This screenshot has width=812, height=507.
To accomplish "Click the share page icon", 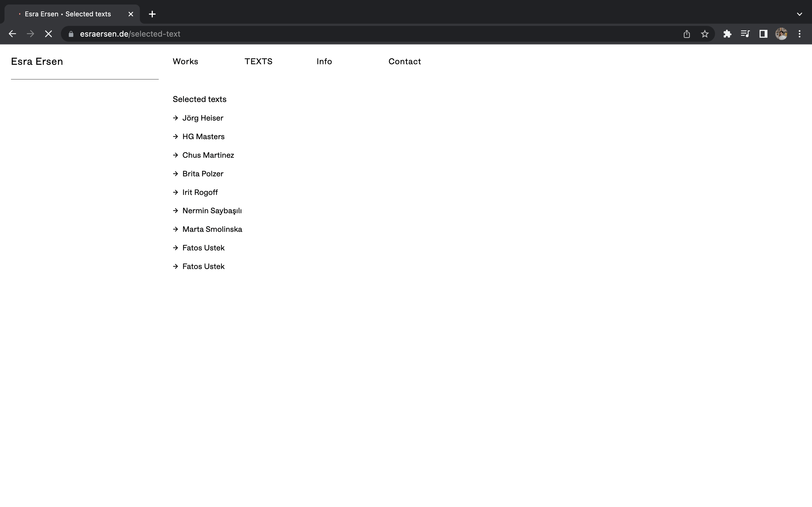I will [x=687, y=34].
